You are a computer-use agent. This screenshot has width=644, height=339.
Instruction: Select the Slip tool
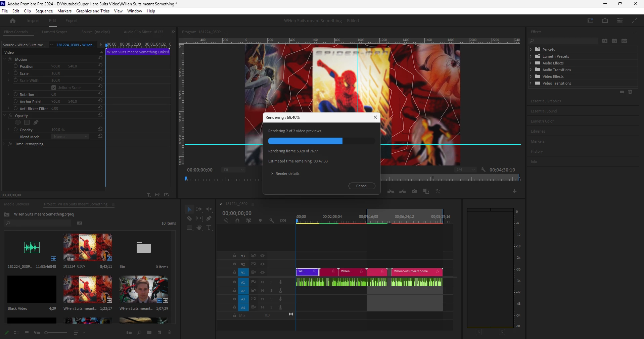click(x=199, y=218)
